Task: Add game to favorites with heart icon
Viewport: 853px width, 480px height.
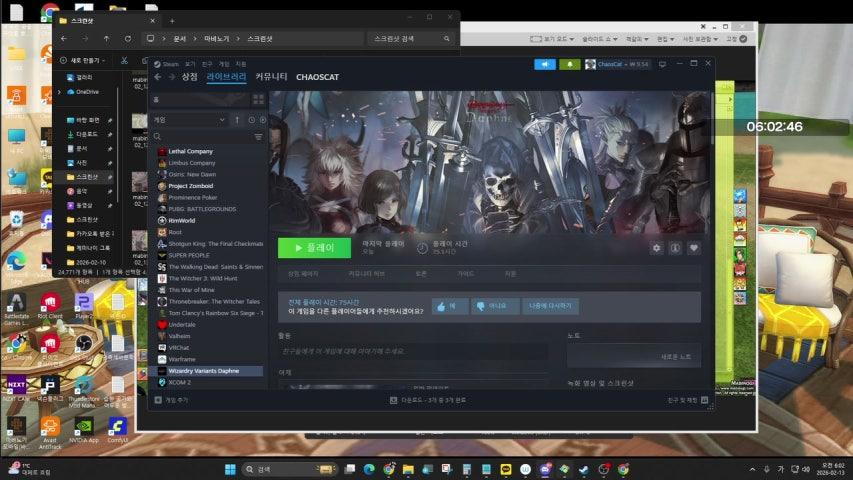Action: click(694, 248)
